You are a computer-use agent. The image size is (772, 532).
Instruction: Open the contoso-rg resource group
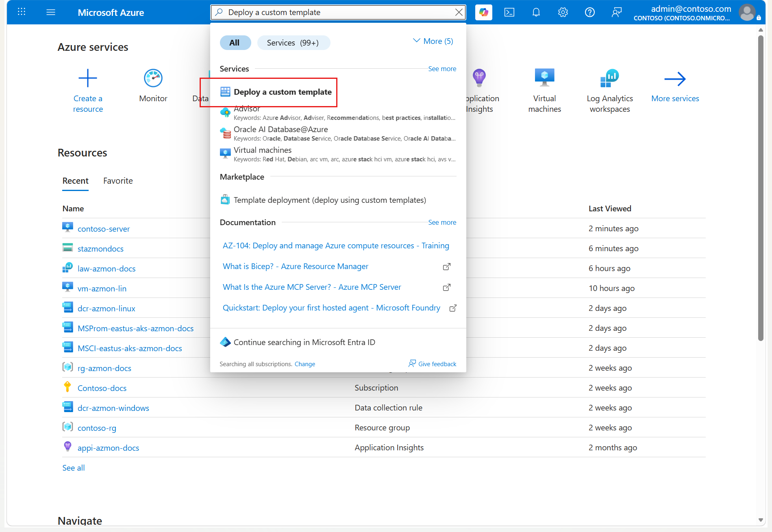tap(97, 428)
